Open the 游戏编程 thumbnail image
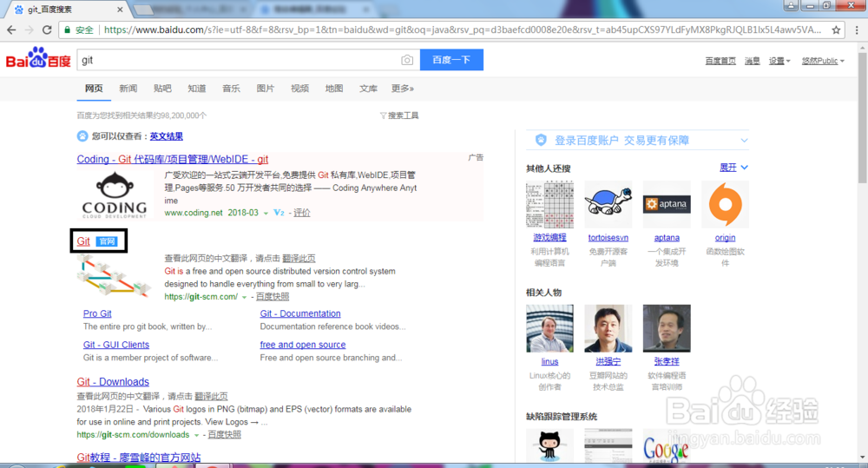 (x=549, y=204)
